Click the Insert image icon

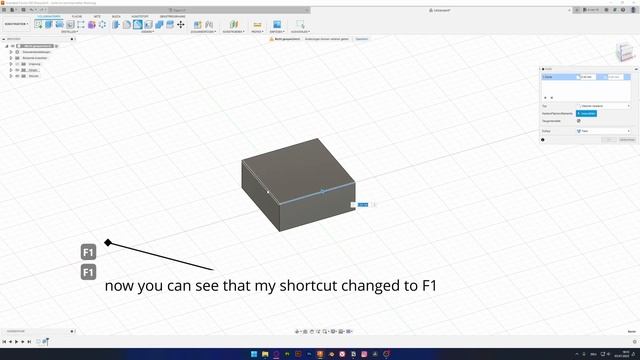(277, 24)
